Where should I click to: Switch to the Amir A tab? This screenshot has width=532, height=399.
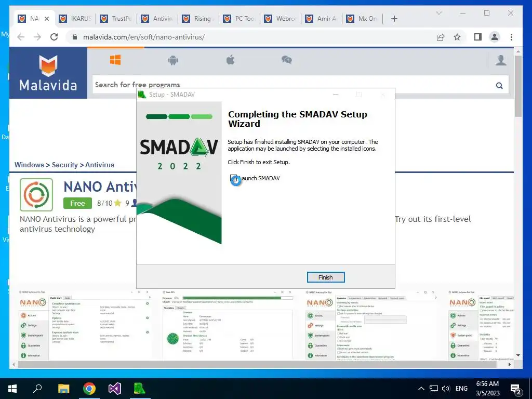(322, 19)
